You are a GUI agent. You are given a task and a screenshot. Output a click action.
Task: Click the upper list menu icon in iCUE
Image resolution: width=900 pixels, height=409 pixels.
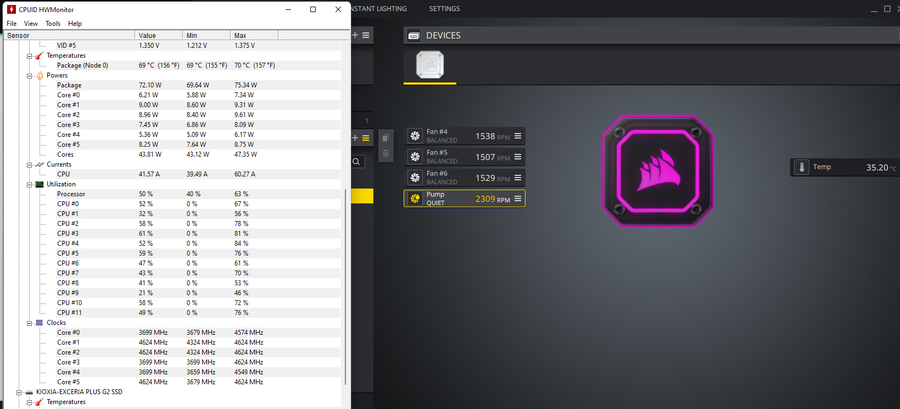point(366,35)
